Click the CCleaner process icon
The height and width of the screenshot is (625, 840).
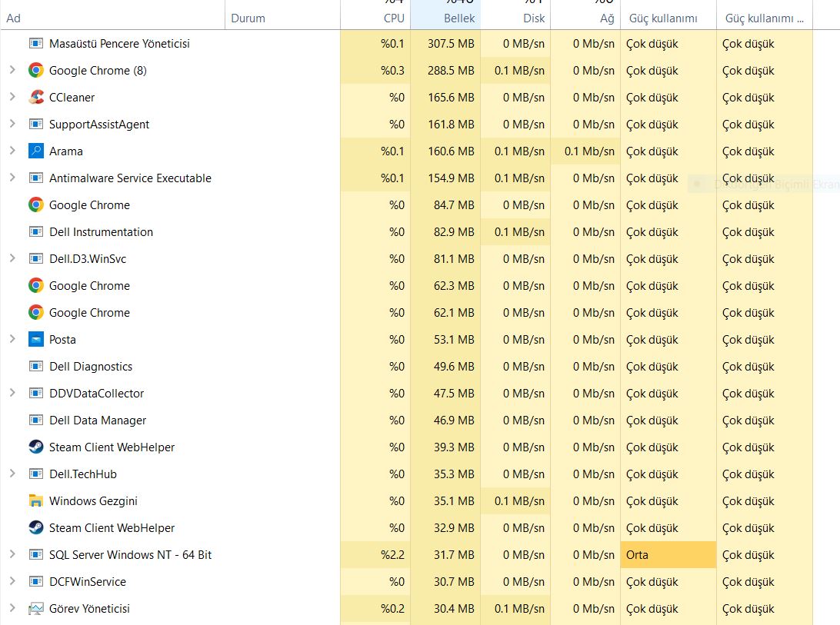tap(35, 98)
